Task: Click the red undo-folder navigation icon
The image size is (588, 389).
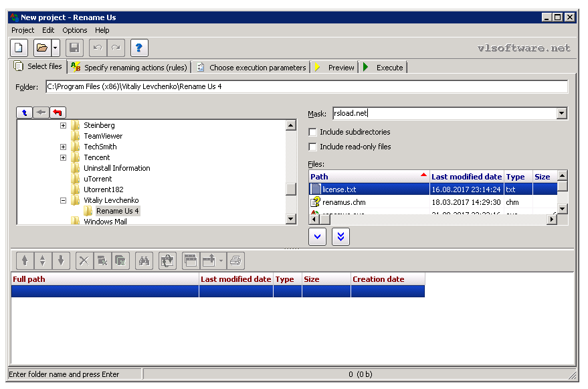Action: (58, 112)
